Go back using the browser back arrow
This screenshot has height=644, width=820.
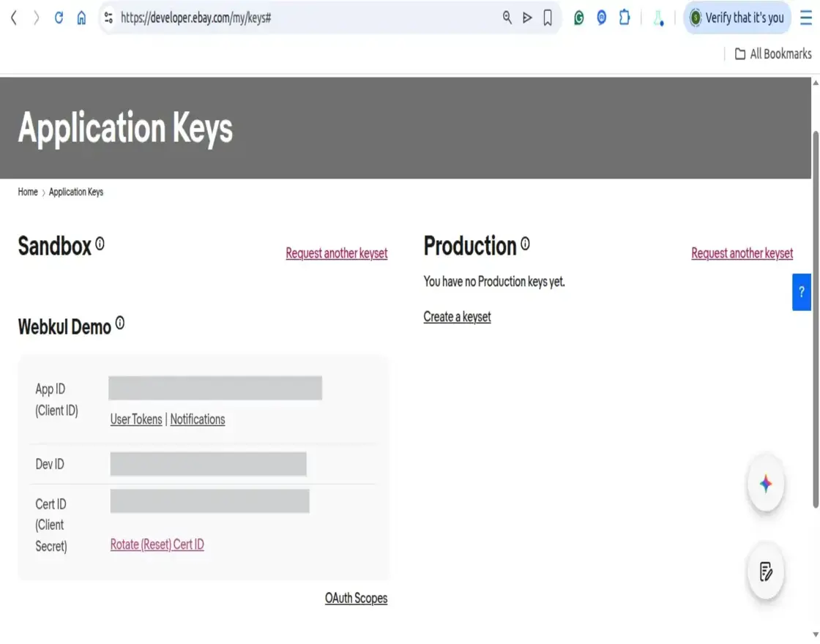(14, 18)
